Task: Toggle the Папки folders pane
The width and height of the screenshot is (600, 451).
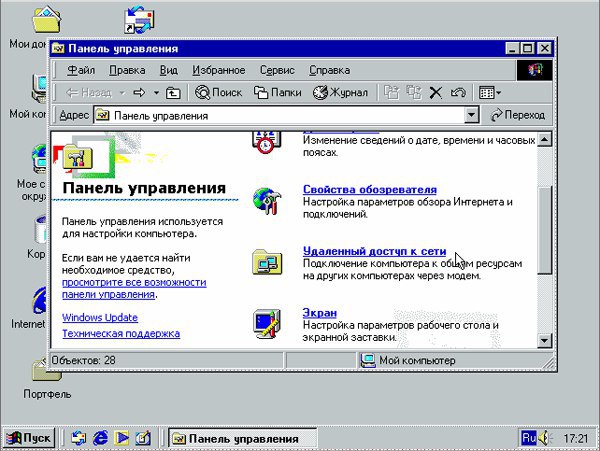Action: pos(277,93)
